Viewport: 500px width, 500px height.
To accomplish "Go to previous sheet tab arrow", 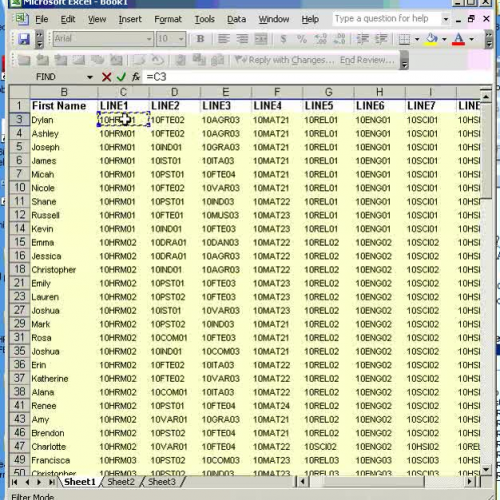I will (27, 482).
